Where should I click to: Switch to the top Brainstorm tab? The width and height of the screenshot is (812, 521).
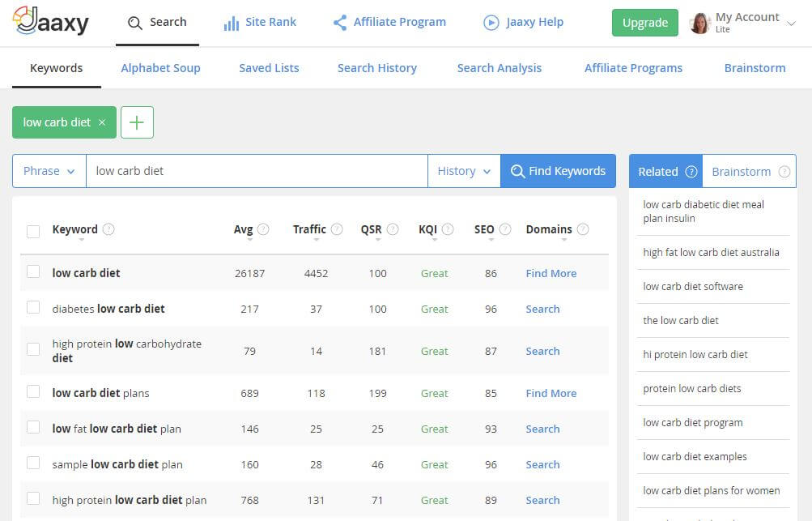(x=755, y=68)
